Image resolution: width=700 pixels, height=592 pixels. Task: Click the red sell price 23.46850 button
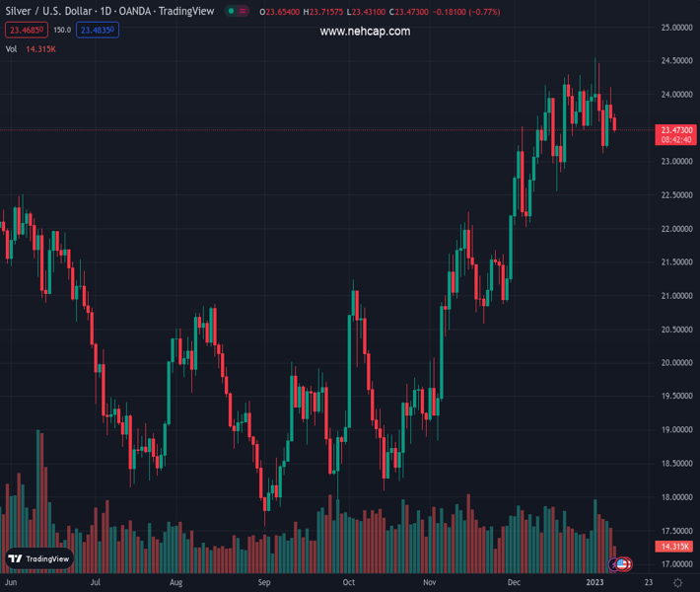[x=27, y=30]
